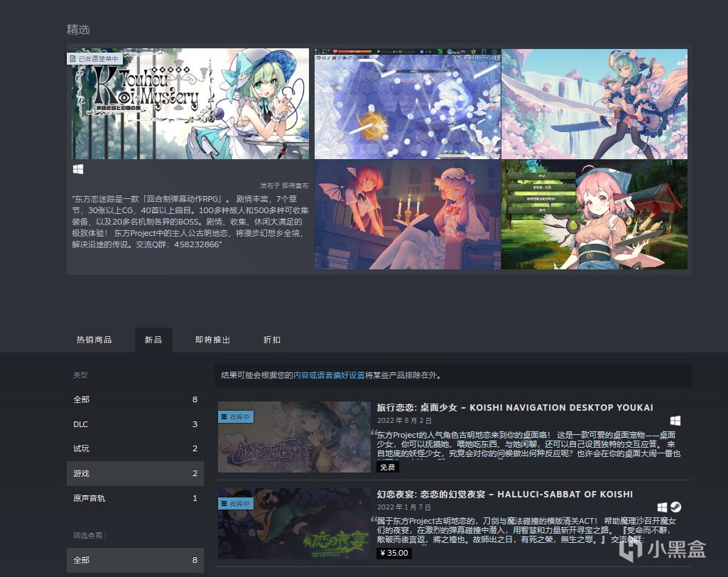This screenshot has height=577, width=728.
Task: Click the 在库中 badge on 幻恋夜宴
Action: [x=236, y=504]
